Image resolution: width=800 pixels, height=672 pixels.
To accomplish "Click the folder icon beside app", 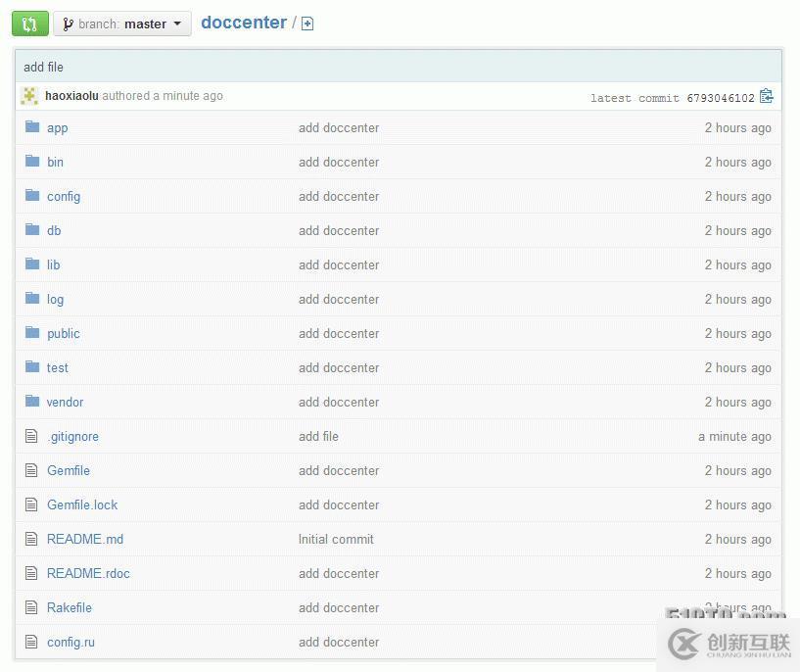I will (x=32, y=126).
